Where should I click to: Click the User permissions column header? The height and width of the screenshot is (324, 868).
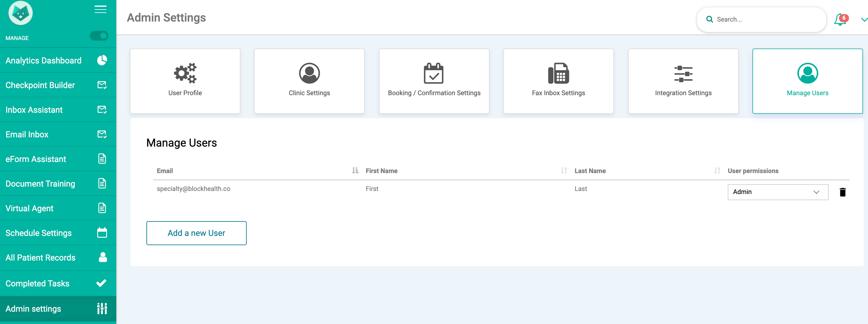(753, 171)
